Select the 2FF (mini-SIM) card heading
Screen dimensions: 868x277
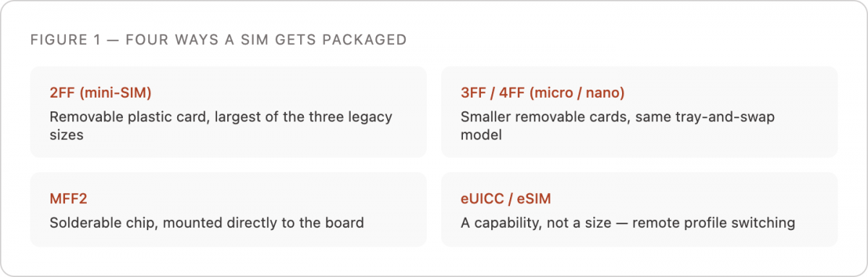click(x=101, y=93)
